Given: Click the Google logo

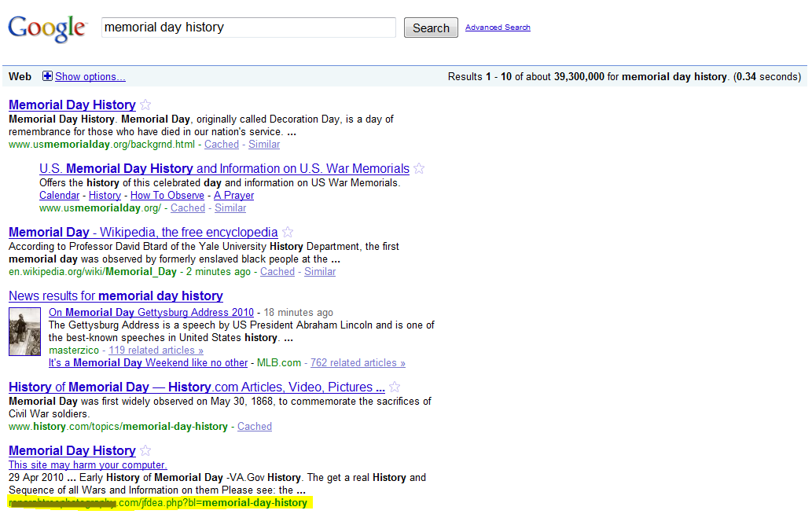Looking at the screenshot, I should pyautogui.click(x=47, y=28).
